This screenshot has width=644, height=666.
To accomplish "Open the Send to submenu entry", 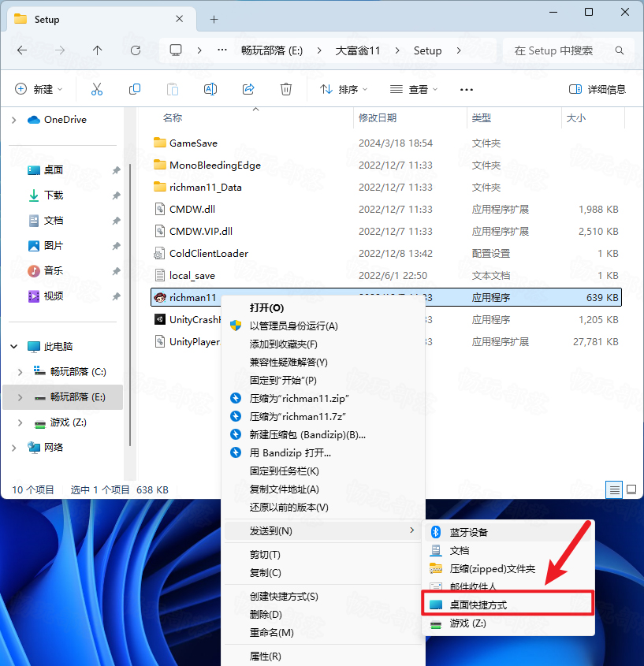I will 323,531.
